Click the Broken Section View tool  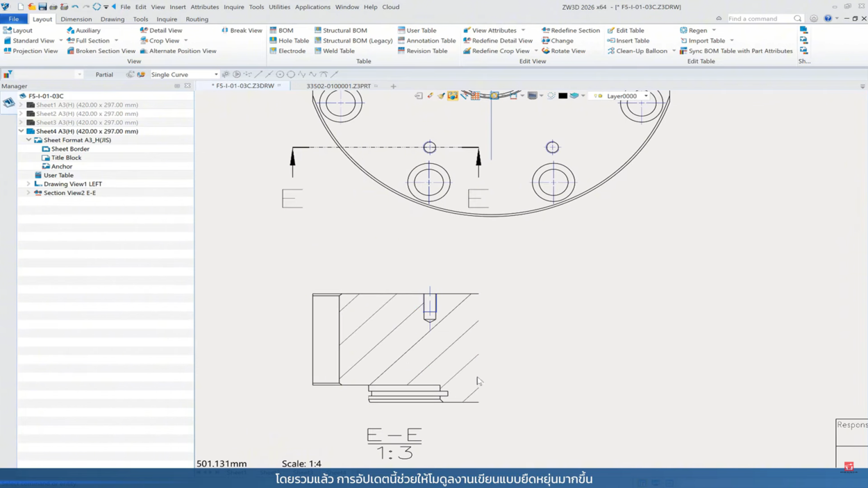coord(101,51)
